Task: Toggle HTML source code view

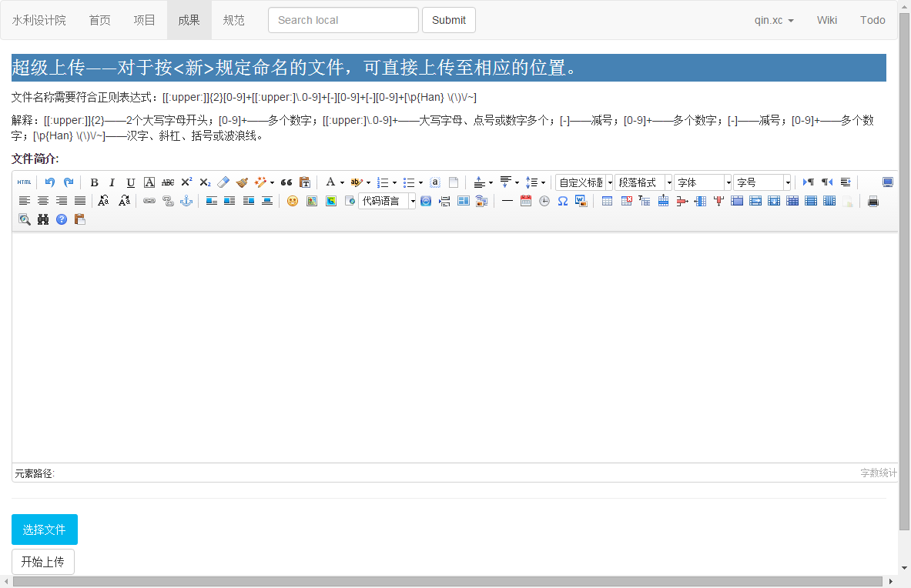Action: coord(24,182)
